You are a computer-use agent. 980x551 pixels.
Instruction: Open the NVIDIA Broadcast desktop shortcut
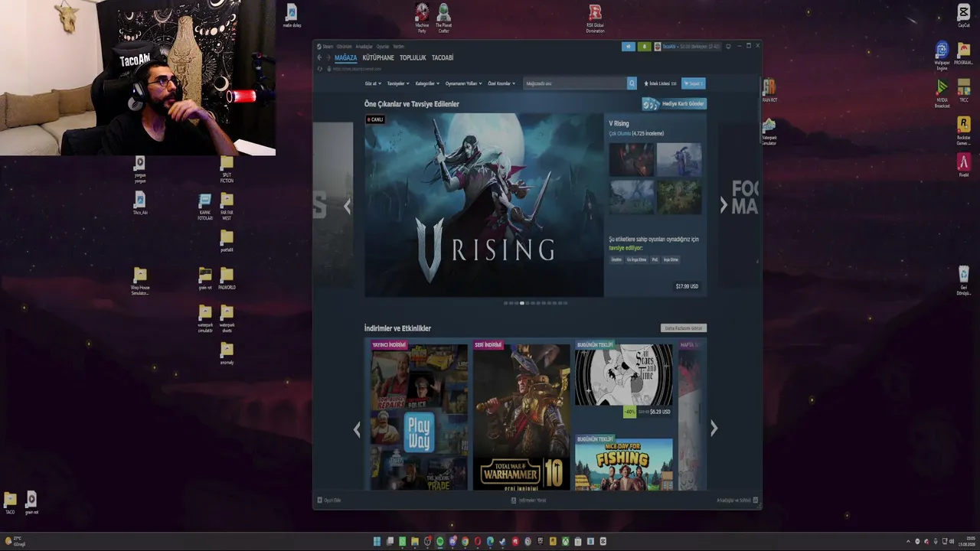point(942,93)
